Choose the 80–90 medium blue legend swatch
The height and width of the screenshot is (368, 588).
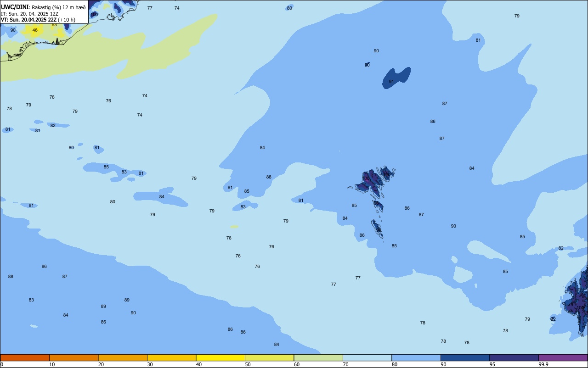click(x=416, y=357)
